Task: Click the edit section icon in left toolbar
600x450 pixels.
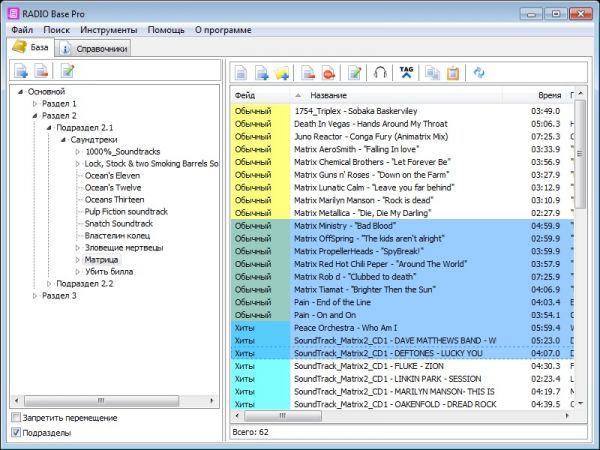Action: (67, 70)
